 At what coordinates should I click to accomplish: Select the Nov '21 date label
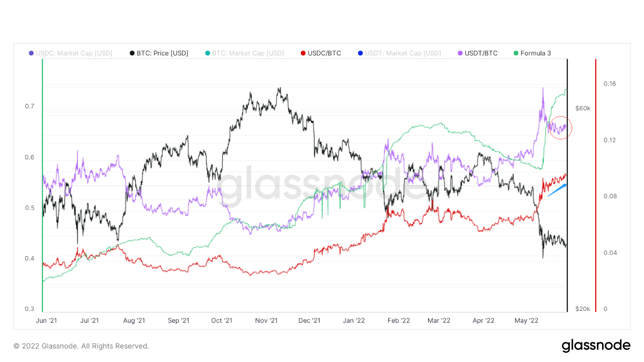[x=266, y=321]
